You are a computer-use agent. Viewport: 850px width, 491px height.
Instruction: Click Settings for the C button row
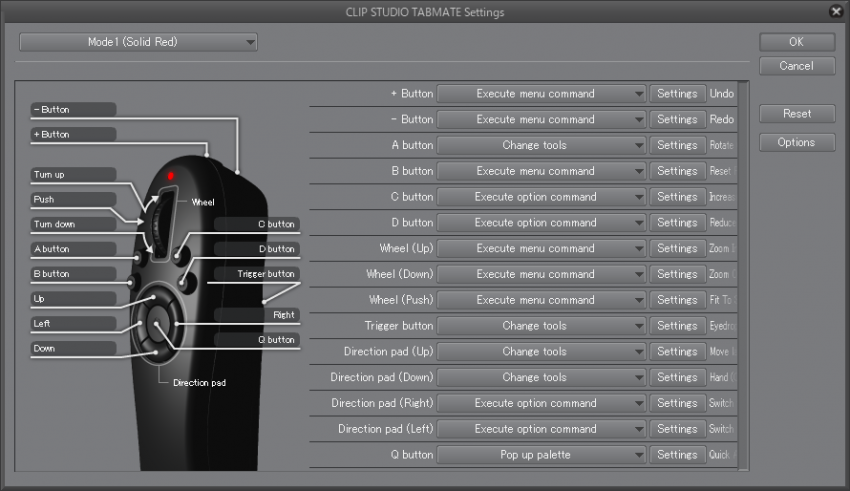pyautogui.click(x=678, y=197)
